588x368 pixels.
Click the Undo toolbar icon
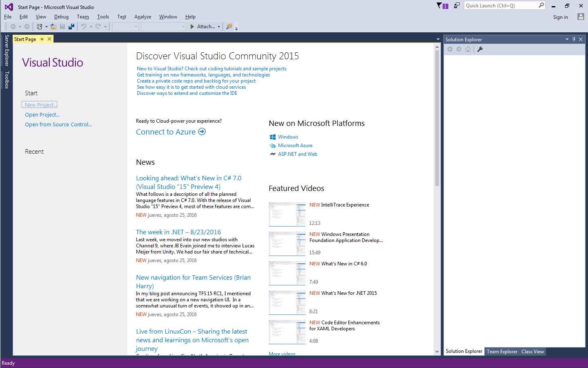tap(84, 27)
